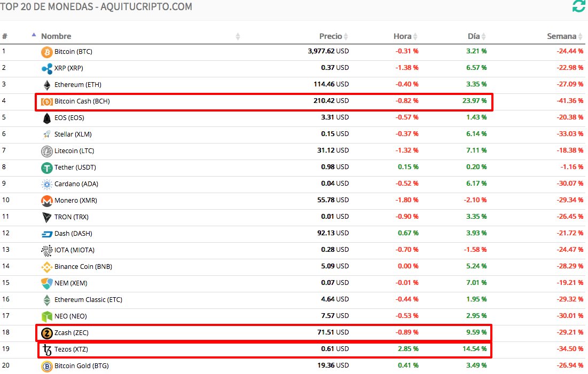Select the 9.59 % day change value
This screenshot has height=374, width=588.
tap(476, 332)
